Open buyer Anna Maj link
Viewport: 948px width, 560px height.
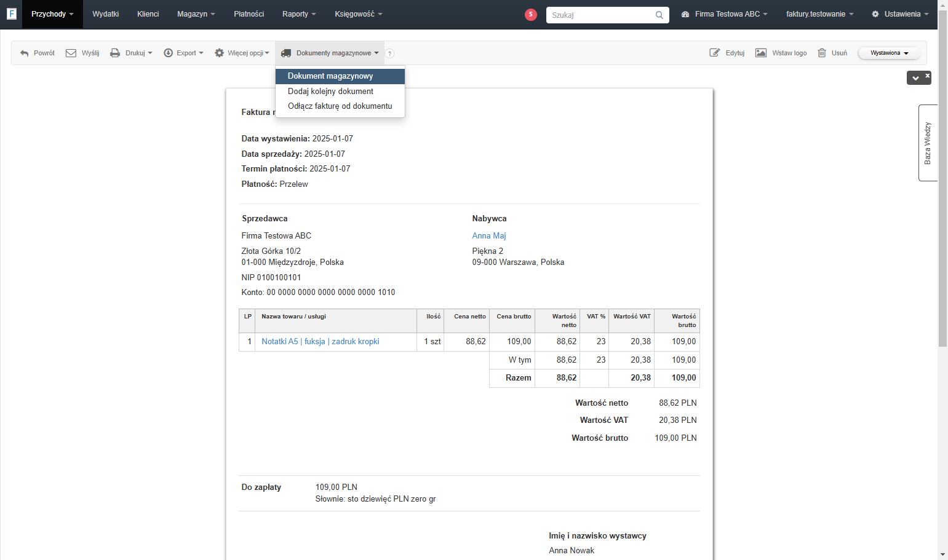tap(489, 236)
